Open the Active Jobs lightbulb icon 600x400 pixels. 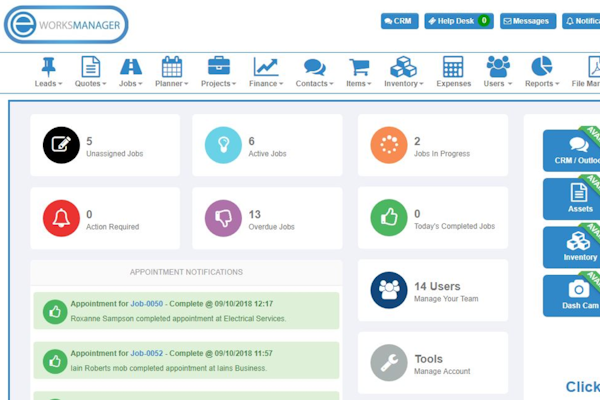pyautogui.click(x=223, y=146)
